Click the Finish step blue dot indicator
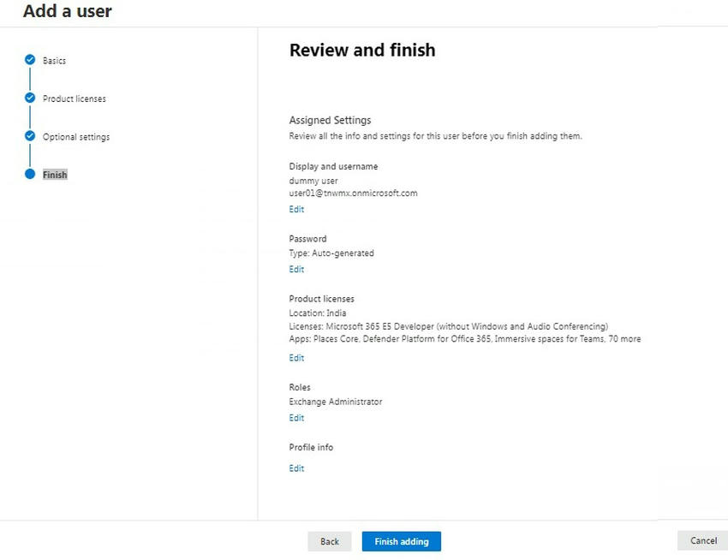 pyautogui.click(x=32, y=174)
